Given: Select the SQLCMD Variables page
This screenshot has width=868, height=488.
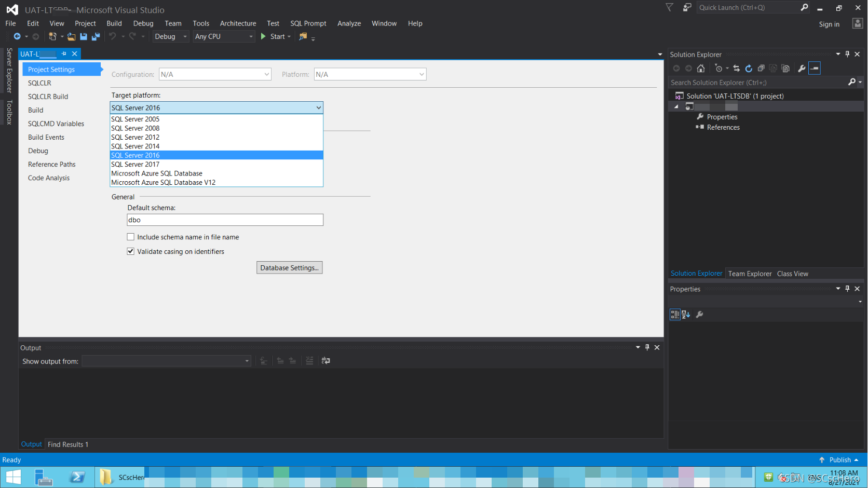Looking at the screenshot, I should tap(56, 124).
